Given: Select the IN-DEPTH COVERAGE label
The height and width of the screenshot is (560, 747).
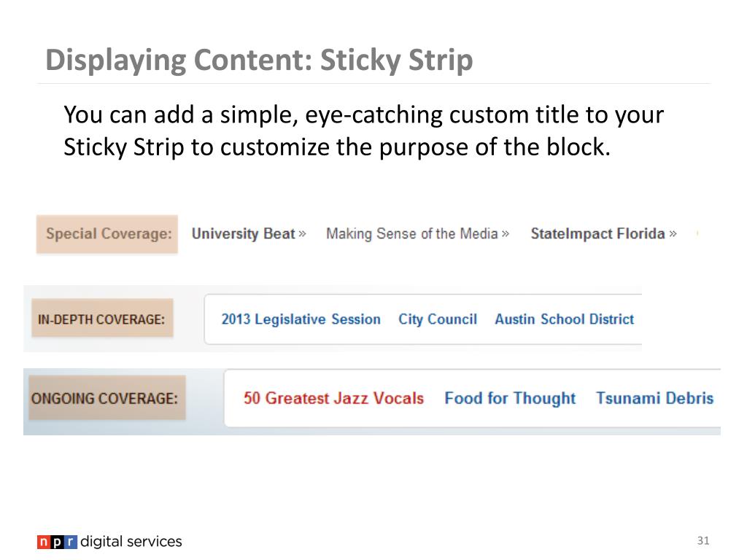Looking at the screenshot, I should (x=102, y=318).
